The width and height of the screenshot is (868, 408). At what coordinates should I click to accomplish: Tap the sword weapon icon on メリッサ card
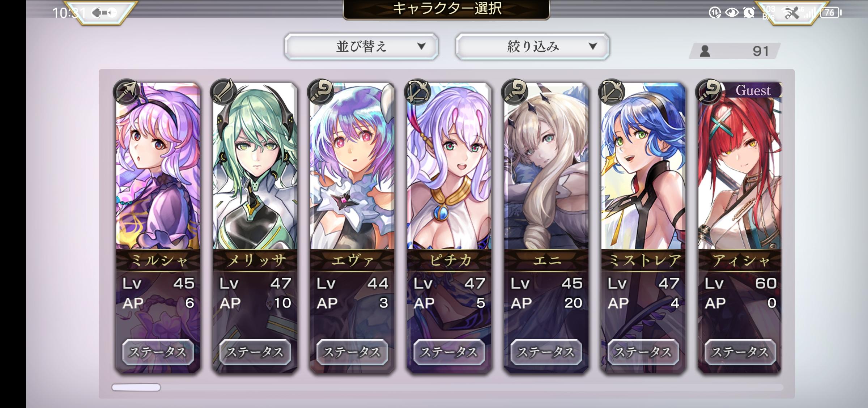click(223, 92)
